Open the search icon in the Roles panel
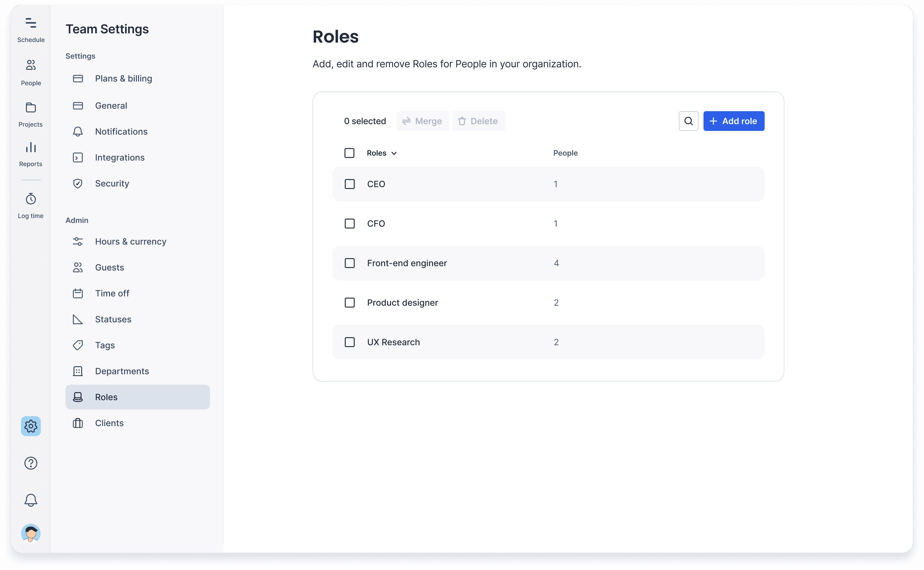The height and width of the screenshot is (570, 924). (688, 121)
